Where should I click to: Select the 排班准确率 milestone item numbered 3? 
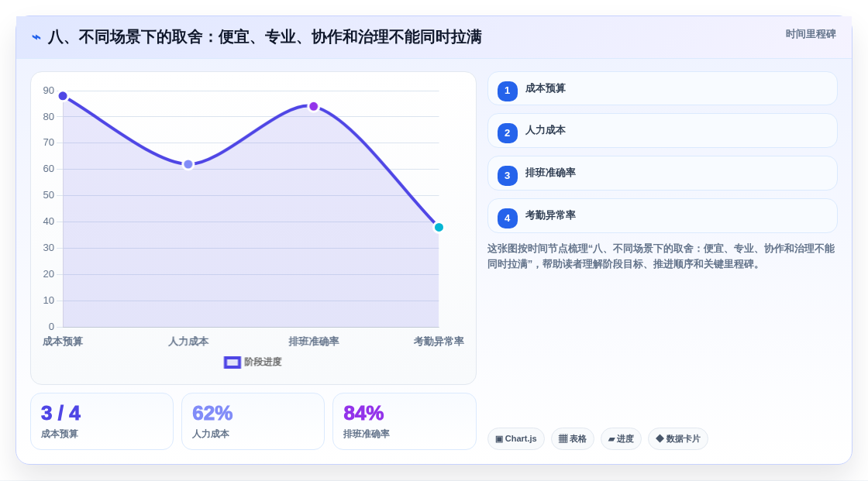(x=662, y=174)
